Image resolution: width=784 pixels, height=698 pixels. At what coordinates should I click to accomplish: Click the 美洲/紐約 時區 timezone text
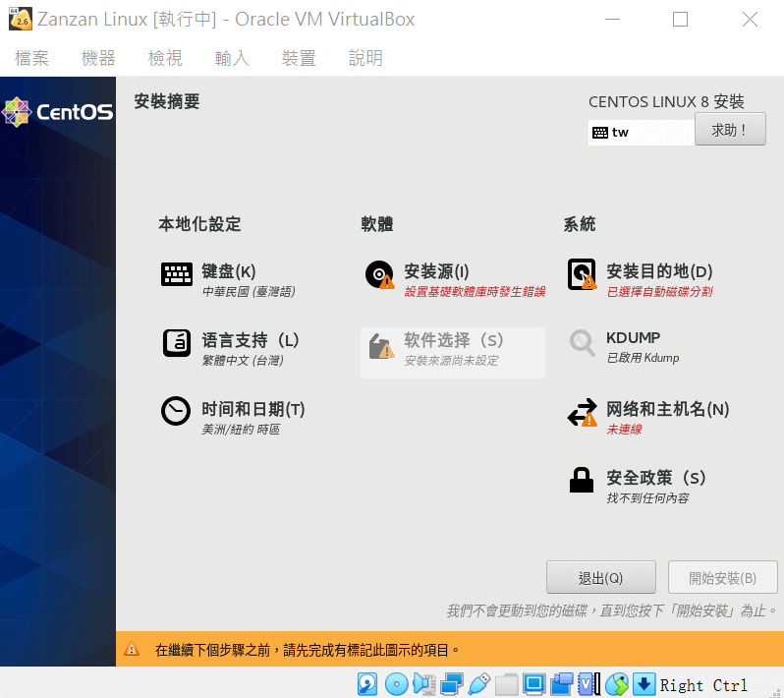click(x=241, y=430)
